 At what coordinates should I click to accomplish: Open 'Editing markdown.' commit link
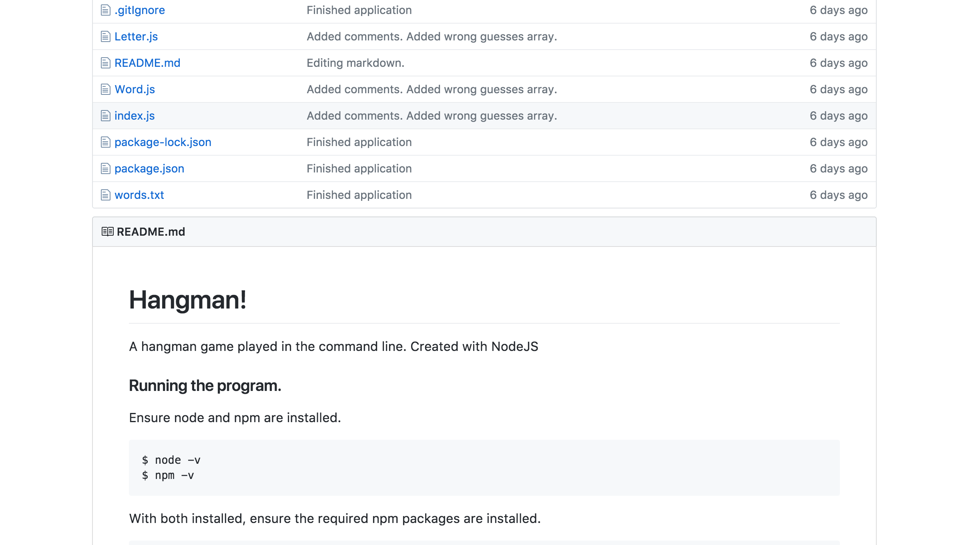click(355, 63)
